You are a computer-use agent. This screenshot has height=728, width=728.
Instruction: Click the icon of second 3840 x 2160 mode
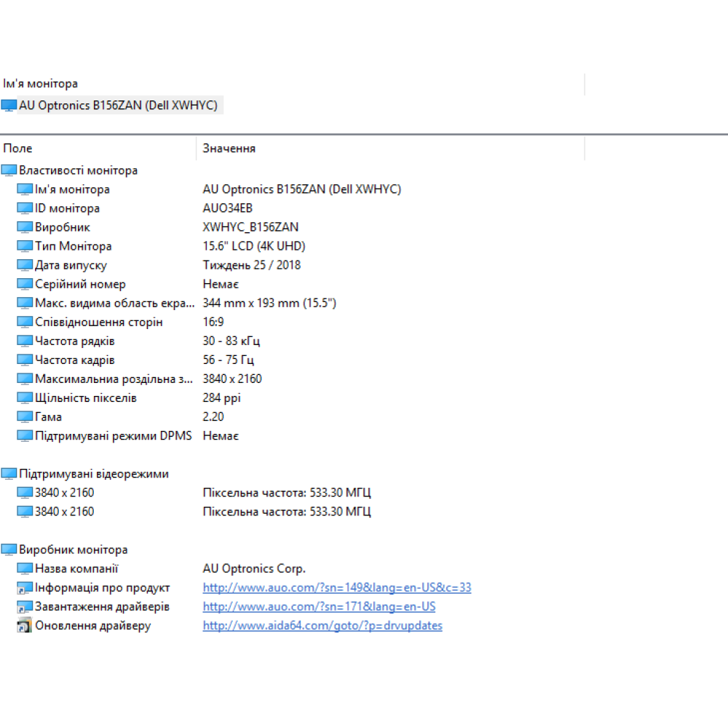(25, 512)
